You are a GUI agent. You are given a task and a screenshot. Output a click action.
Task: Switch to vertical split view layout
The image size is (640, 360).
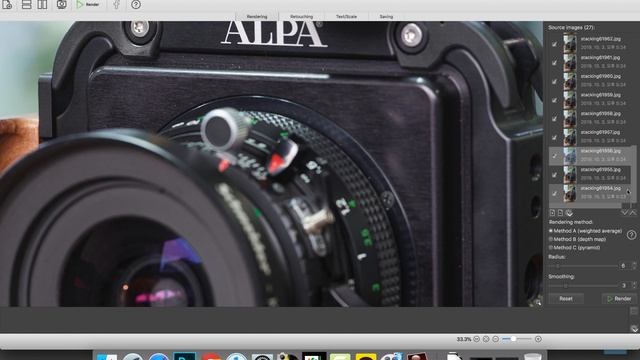coord(42,4)
